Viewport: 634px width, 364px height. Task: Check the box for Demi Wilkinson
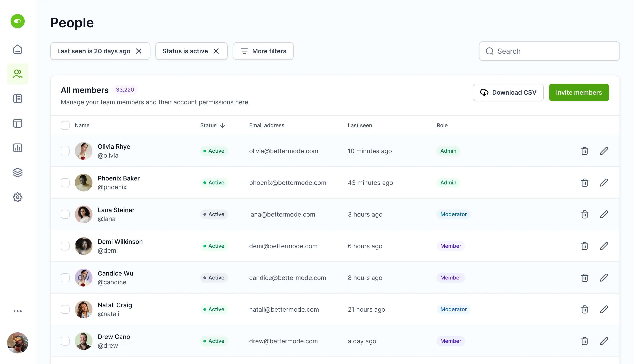[65, 246]
